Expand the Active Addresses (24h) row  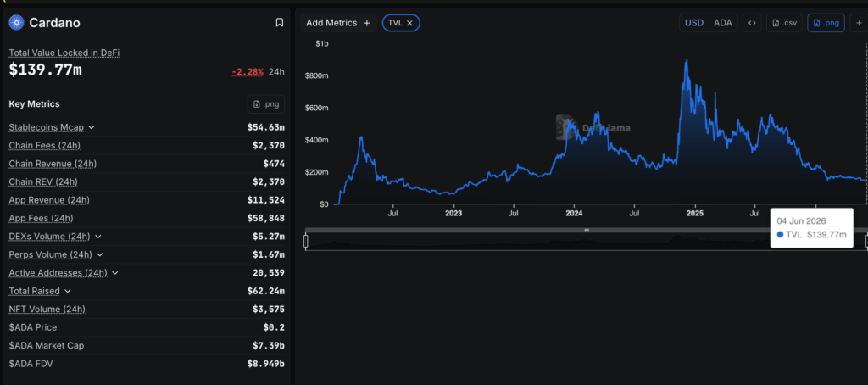115,273
